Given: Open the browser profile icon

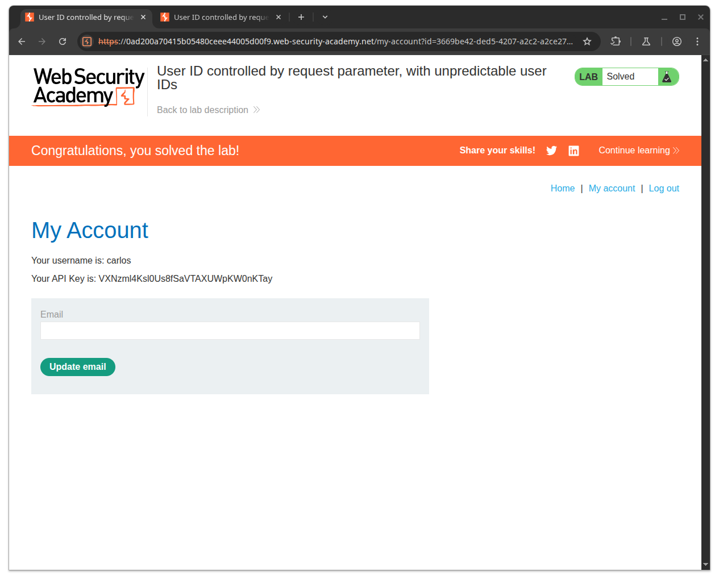Looking at the screenshot, I should pyautogui.click(x=677, y=41).
